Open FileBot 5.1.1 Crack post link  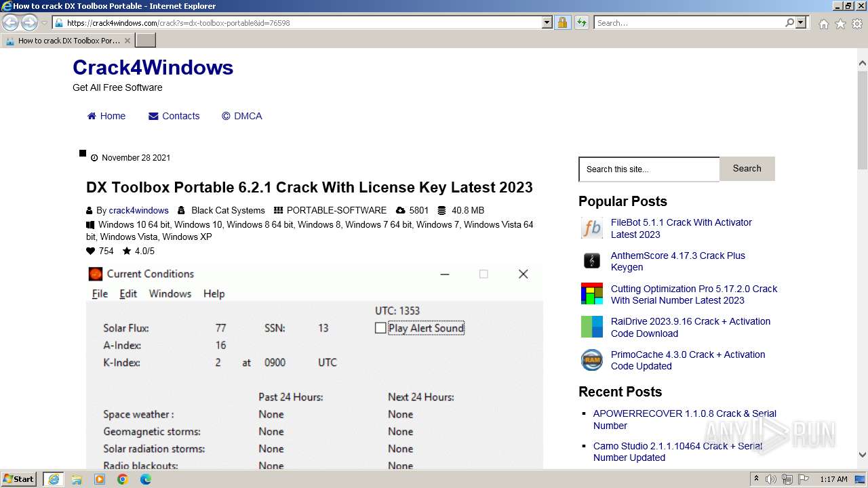pos(681,228)
